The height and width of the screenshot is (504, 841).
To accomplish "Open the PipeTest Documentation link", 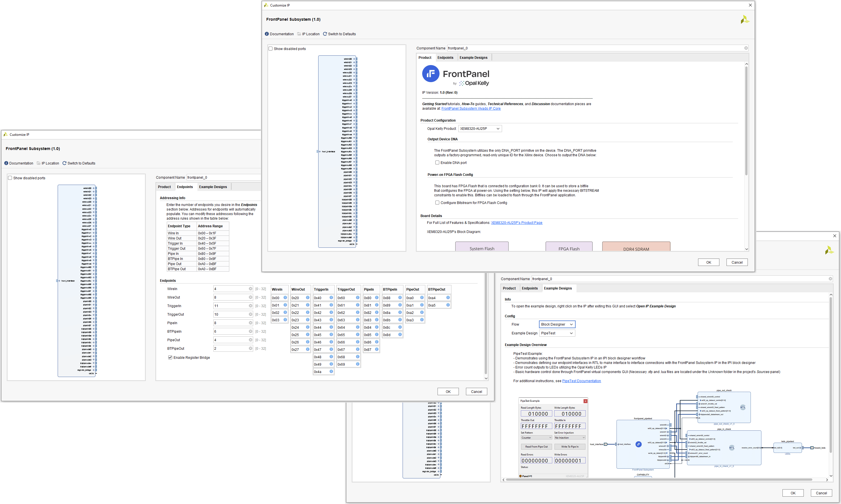I will click(581, 381).
